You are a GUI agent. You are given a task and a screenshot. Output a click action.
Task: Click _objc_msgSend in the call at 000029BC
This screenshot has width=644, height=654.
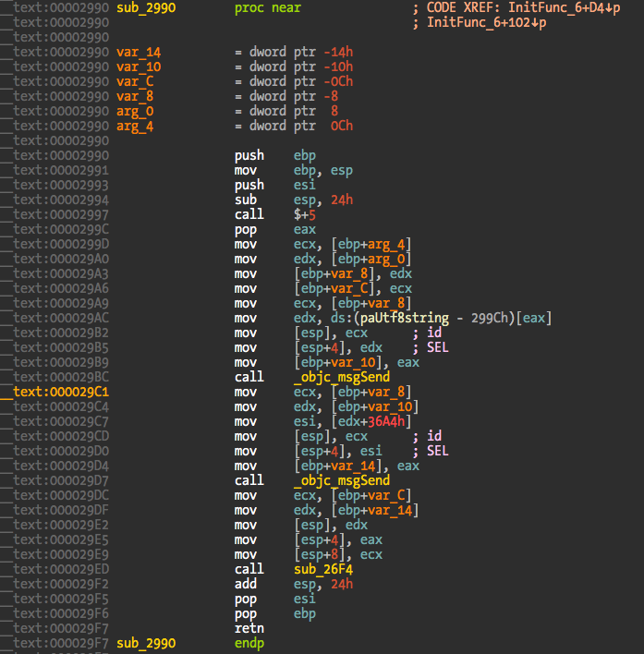pyautogui.click(x=342, y=377)
